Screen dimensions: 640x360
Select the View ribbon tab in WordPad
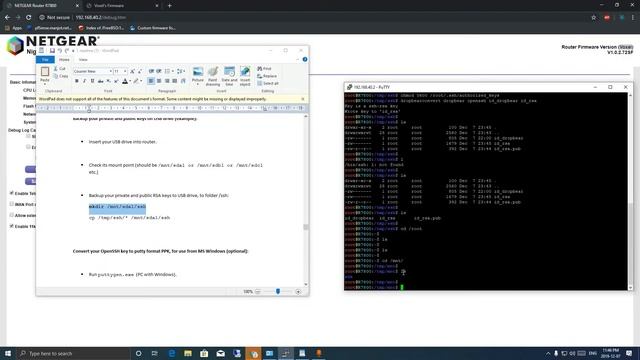coord(83,60)
